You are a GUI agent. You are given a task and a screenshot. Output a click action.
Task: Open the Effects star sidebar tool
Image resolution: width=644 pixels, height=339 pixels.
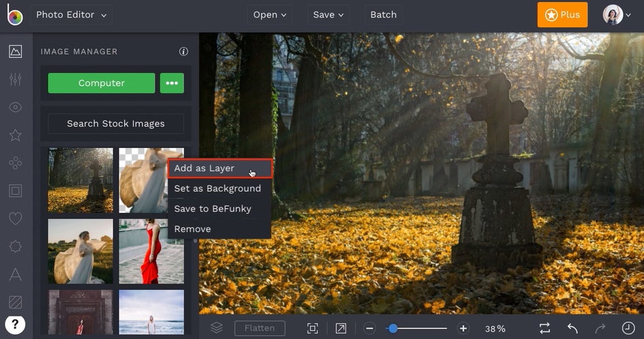(x=16, y=135)
